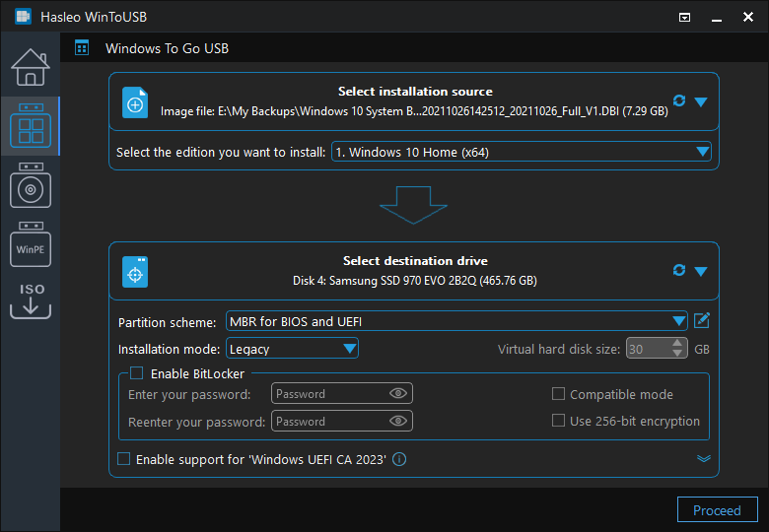This screenshot has width=769, height=532.
Task: Increase virtual hard disk size
Action: (677, 344)
